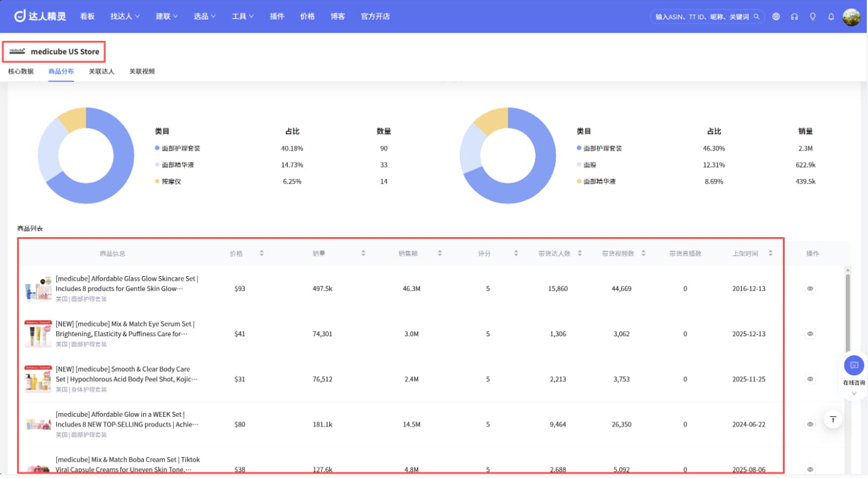View details for Glass Glow Skincare Set

(x=811, y=289)
